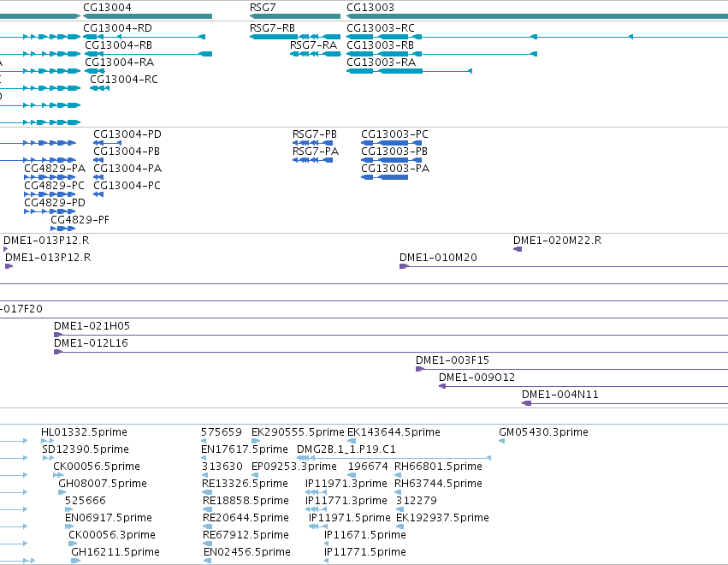Click the 312279 EST label
The width and height of the screenshot is (728, 565).
pyautogui.click(x=417, y=501)
